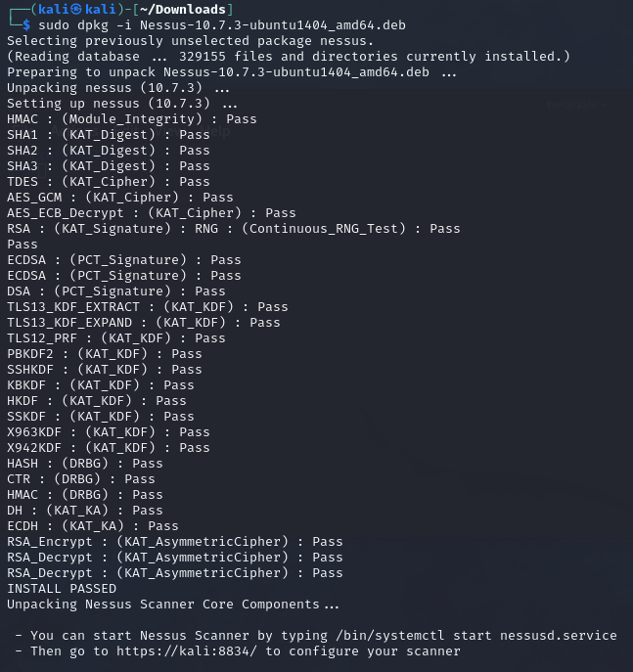Click the SSHKDF test line
The image size is (633, 672).
pyautogui.click(x=104, y=369)
